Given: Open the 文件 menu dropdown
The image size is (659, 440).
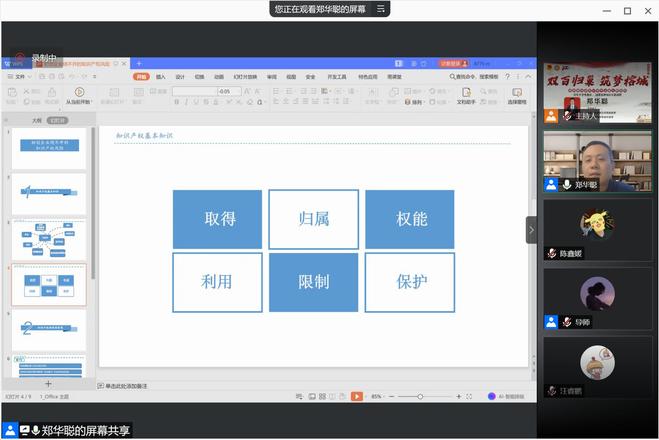Looking at the screenshot, I should coord(20,76).
